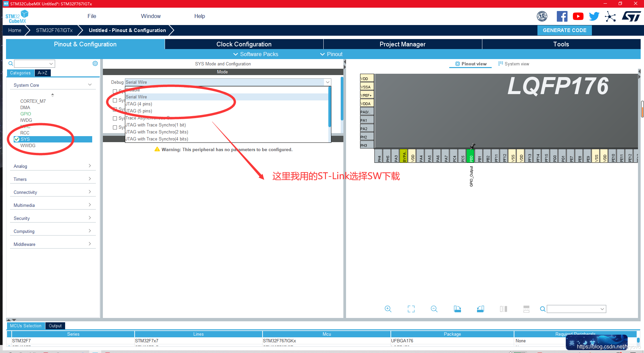Image resolution: width=644 pixels, height=353 pixels.
Task: Switch to Project Manager tab
Action: (x=402, y=44)
